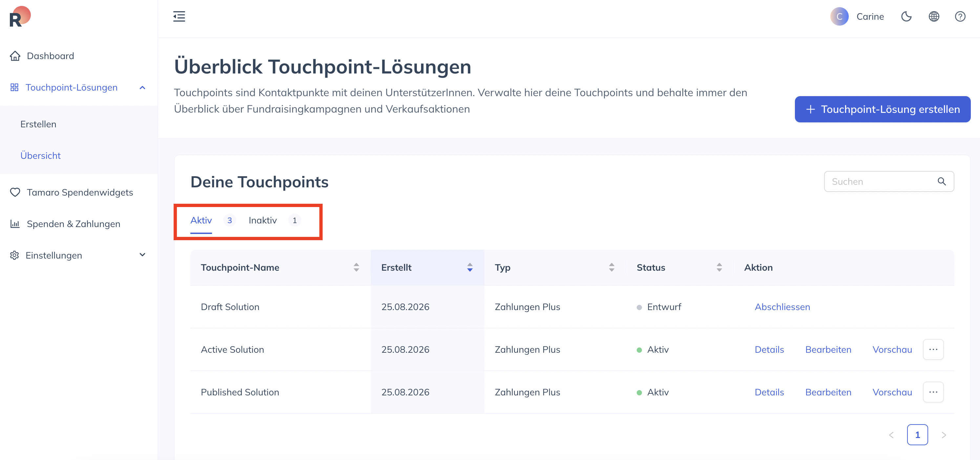The image size is (980, 460).
Task: Toggle dark mode with the moon icon
Action: 906,16
